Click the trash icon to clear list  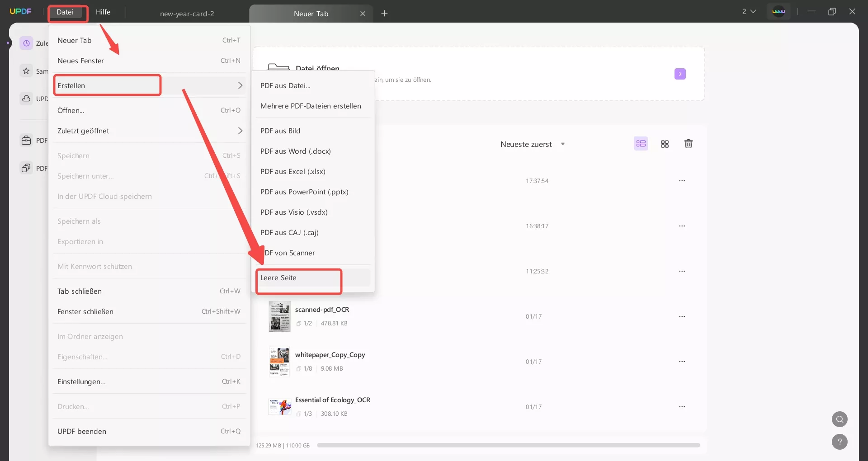(688, 144)
